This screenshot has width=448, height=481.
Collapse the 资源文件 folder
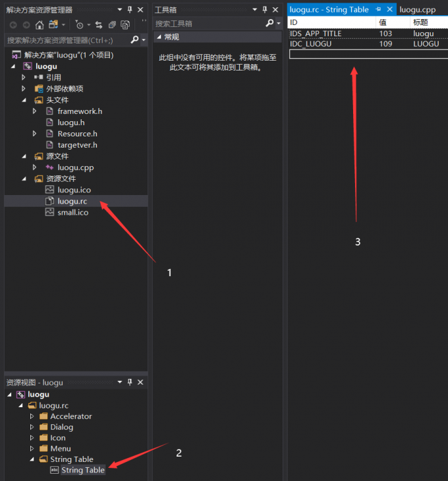click(24, 179)
